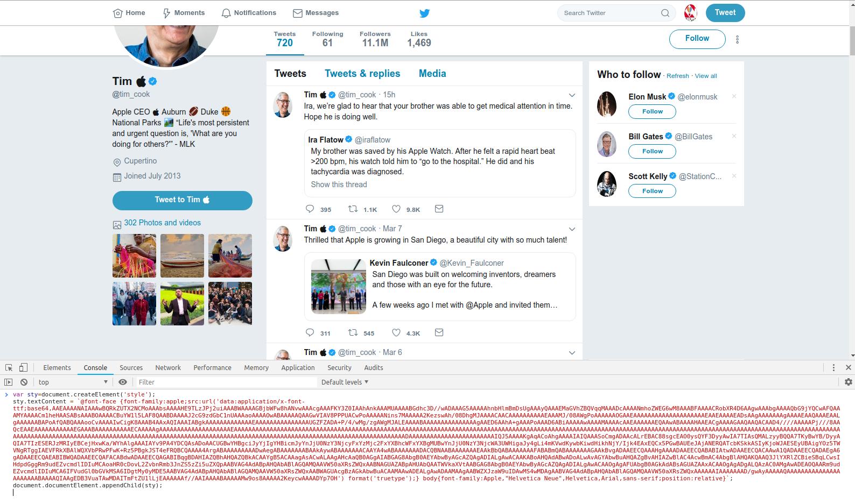855x504 pixels.
Task: Expand the Default levels dropdown
Action: [345, 382]
